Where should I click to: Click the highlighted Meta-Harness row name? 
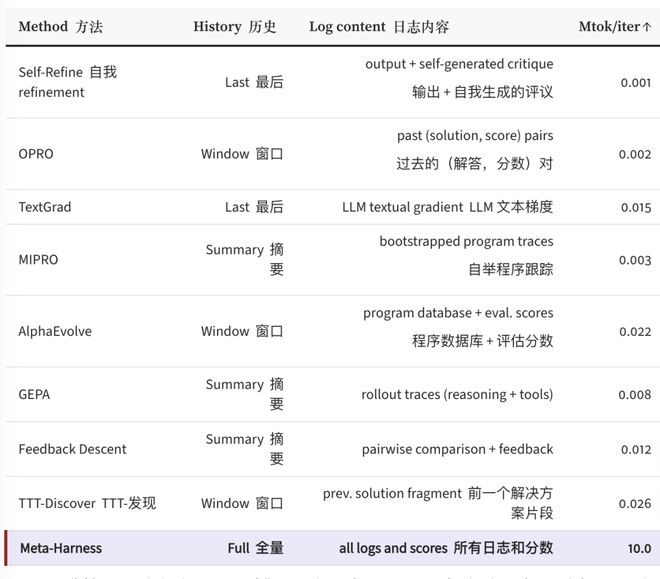(x=60, y=548)
